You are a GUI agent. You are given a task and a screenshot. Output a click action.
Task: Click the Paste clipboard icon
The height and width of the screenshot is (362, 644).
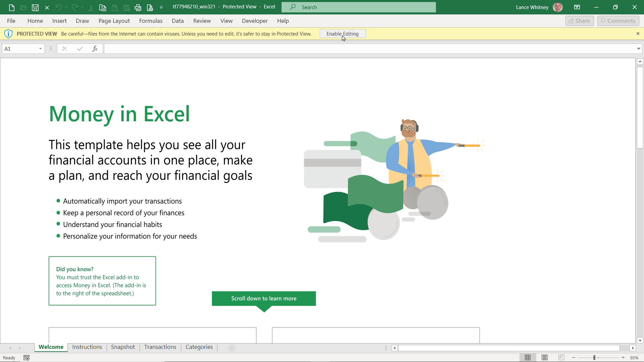pos(115,7)
